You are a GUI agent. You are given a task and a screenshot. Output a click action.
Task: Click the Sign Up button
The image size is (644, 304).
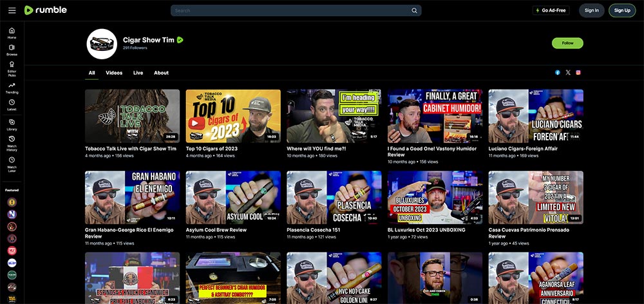pyautogui.click(x=622, y=10)
